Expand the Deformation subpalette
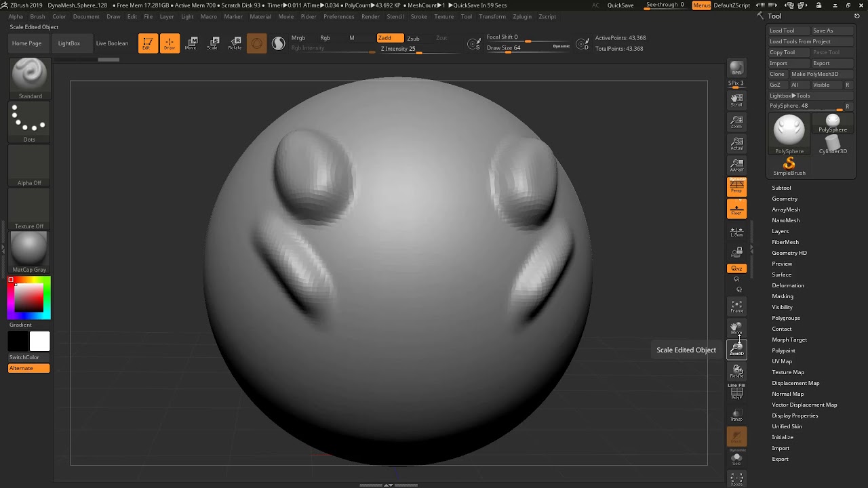The height and width of the screenshot is (488, 868). (x=787, y=285)
